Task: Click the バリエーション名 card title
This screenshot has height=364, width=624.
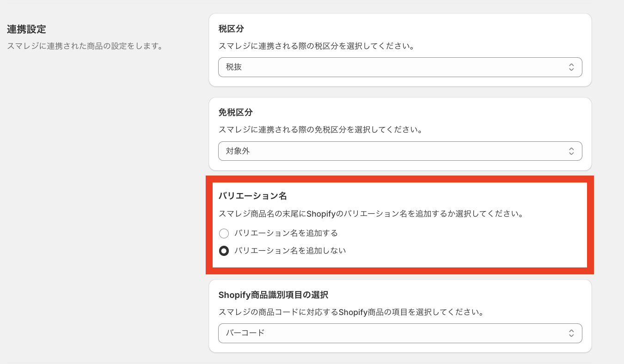Action: [253, 196]
